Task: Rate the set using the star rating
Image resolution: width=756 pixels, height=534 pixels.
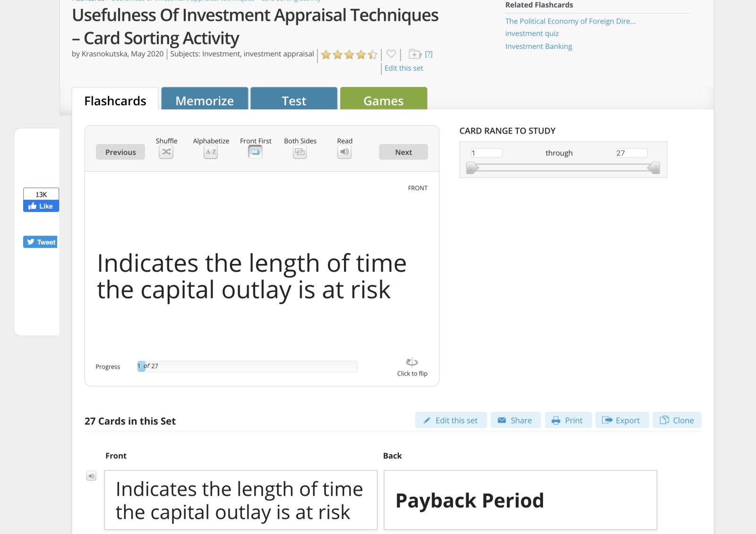Action: (x=349, y=55)
